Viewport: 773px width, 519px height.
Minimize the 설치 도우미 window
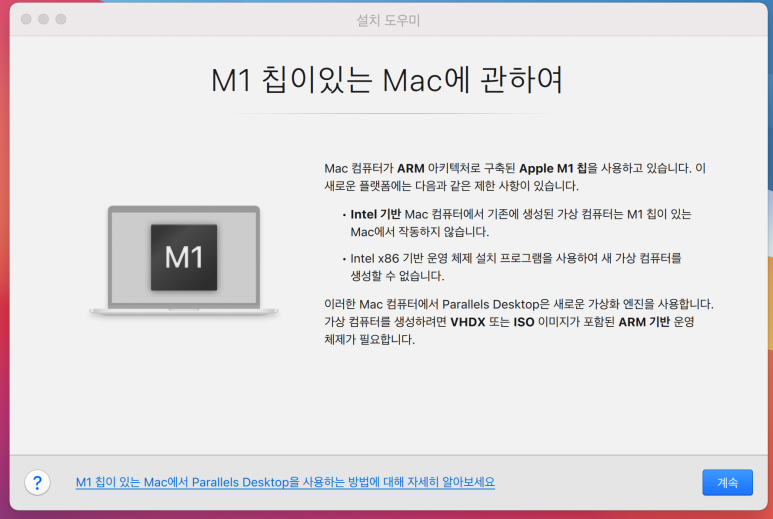point(43,19)
